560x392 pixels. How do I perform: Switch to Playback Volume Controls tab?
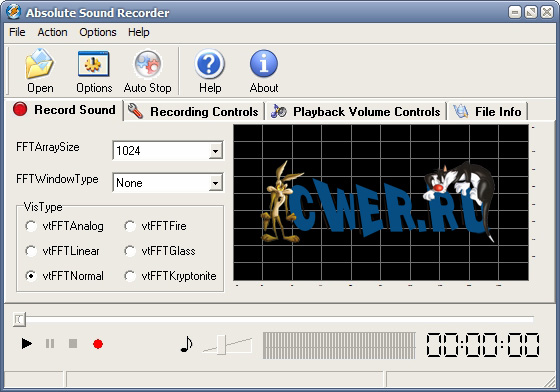click(x=356, y=112)
